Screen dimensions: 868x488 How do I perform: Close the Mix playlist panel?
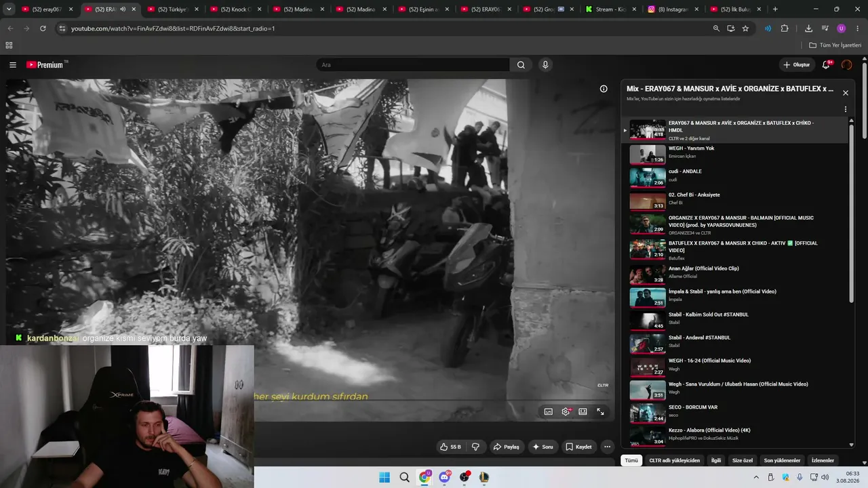(x=846, y=93)
